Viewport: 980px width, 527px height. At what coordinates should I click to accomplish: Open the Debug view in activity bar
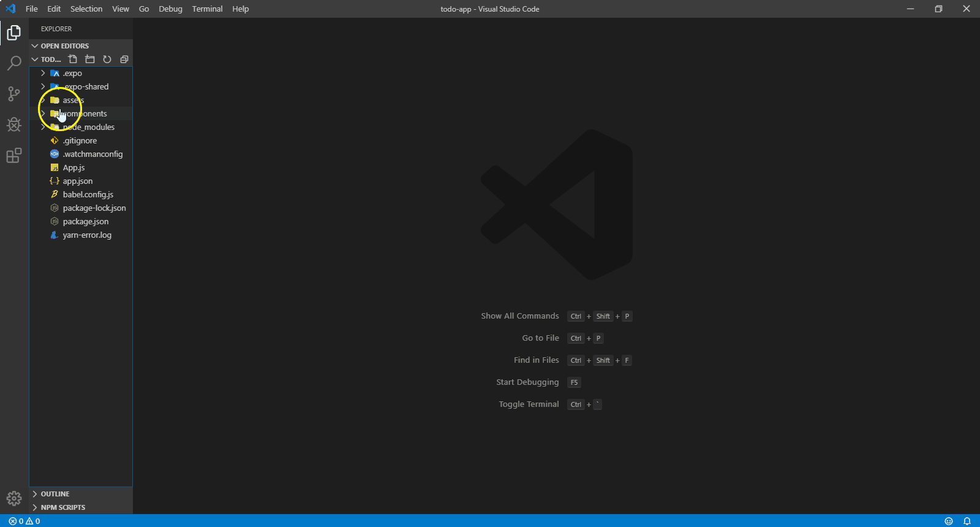coord(14,124)
